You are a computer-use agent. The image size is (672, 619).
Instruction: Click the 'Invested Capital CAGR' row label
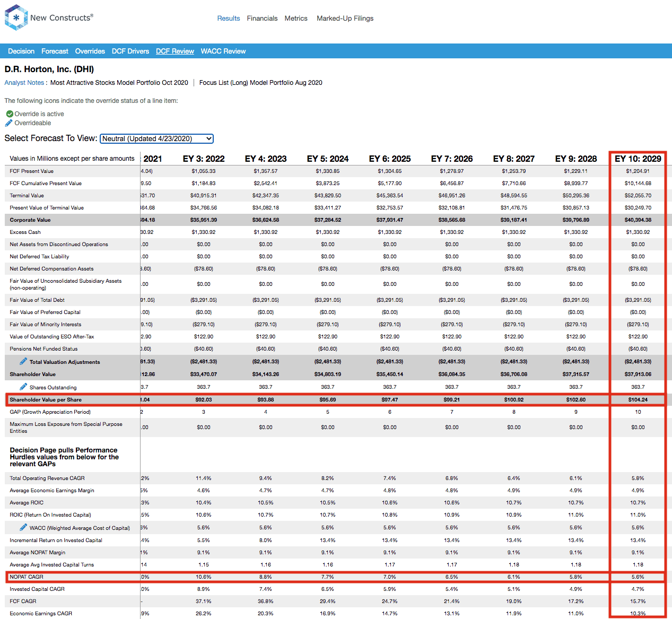pos(37,589)
